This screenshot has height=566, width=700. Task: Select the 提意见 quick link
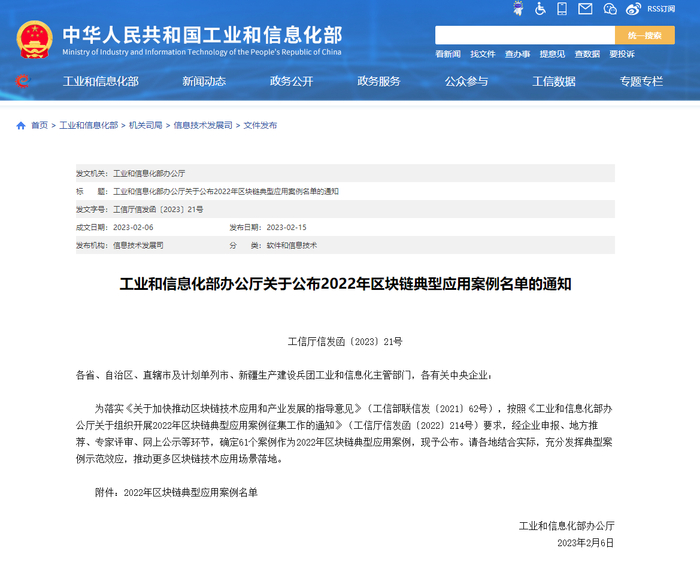552,54
